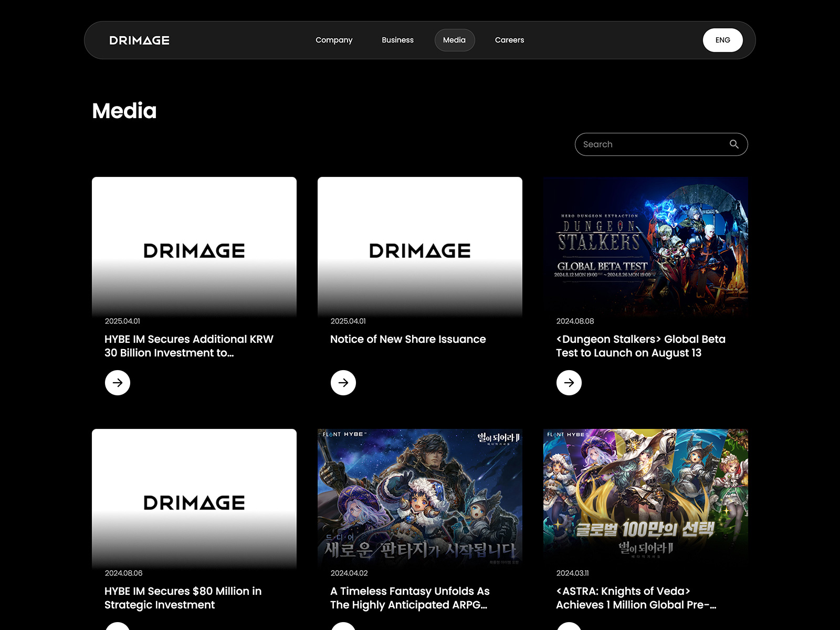This screenshot has height=630, width=840.
Task: Click arrow button under Dungeon Stalkers article
Action: tap(569, 383)
